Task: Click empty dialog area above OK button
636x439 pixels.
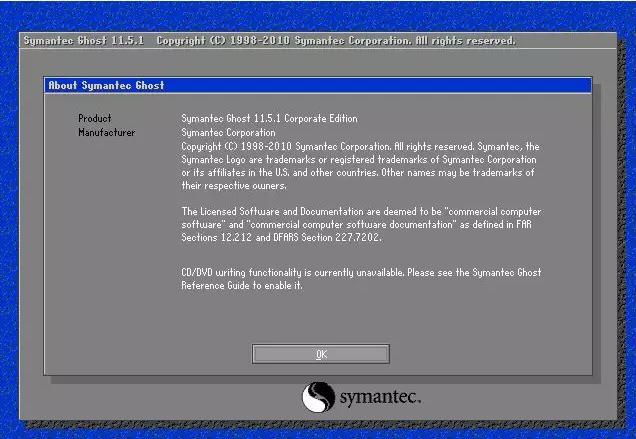Action: [320, 320]
